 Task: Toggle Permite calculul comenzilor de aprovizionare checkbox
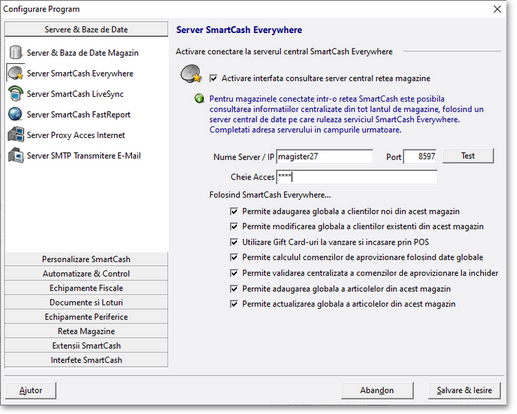[234, 257]
